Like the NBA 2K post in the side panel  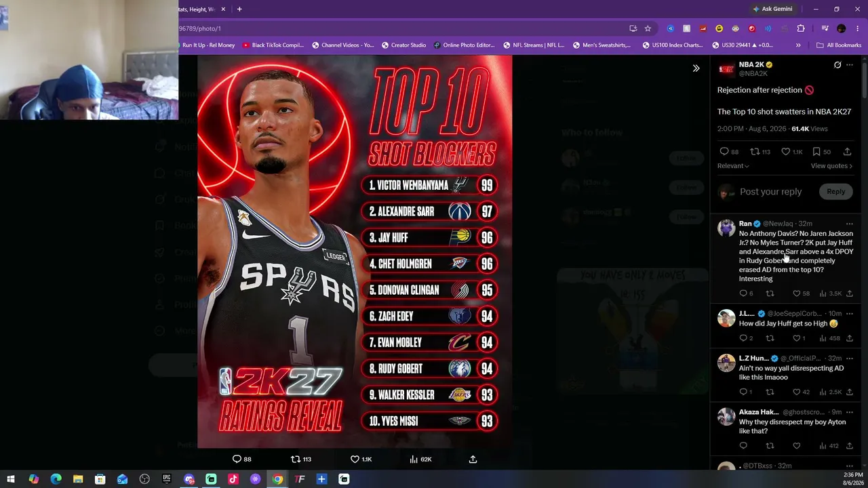click(785, 152)
